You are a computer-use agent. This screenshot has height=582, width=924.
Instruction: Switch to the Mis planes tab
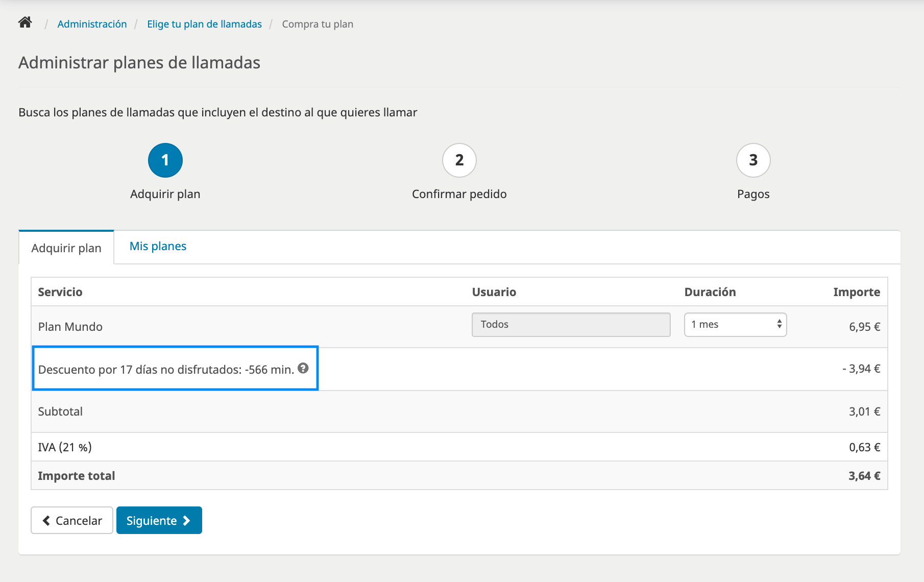tap(158, 246)
